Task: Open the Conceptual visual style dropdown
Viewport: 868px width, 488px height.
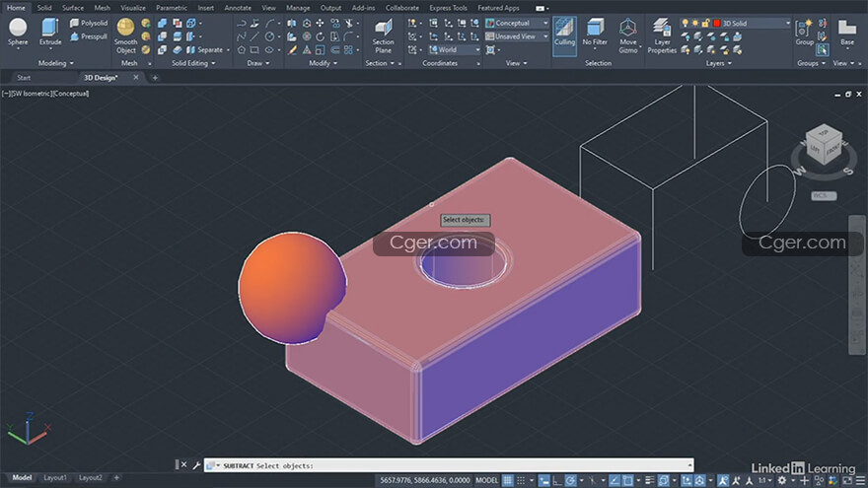Action: click(x=516, y=23)
